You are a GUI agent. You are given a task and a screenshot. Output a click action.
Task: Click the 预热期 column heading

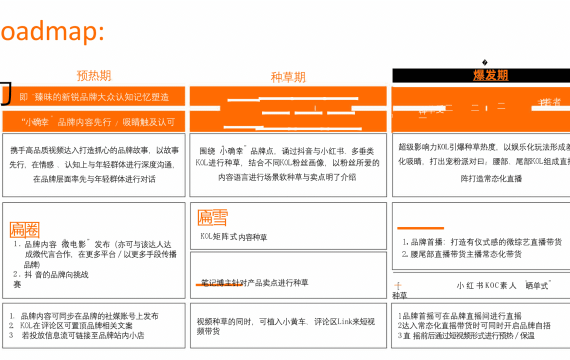94,76
